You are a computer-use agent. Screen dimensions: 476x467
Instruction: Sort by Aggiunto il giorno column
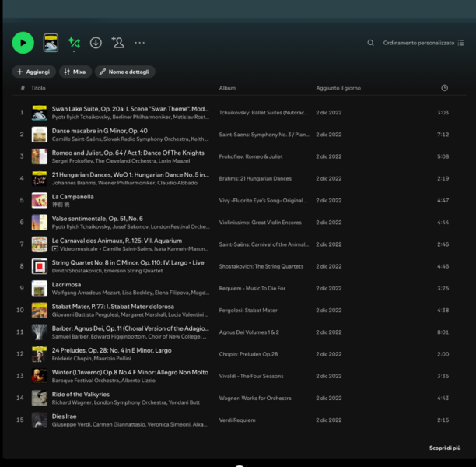click(338, 88)
